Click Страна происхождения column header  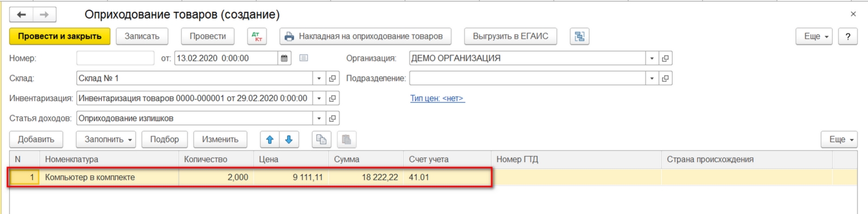point(747,159)
